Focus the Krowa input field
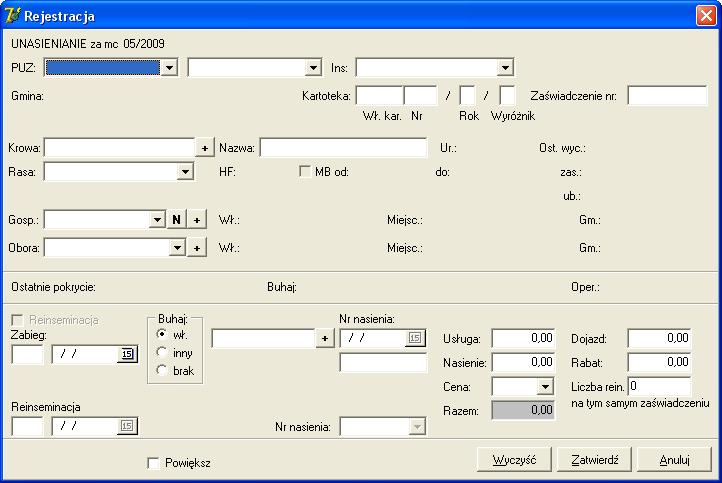 [120, 148]
